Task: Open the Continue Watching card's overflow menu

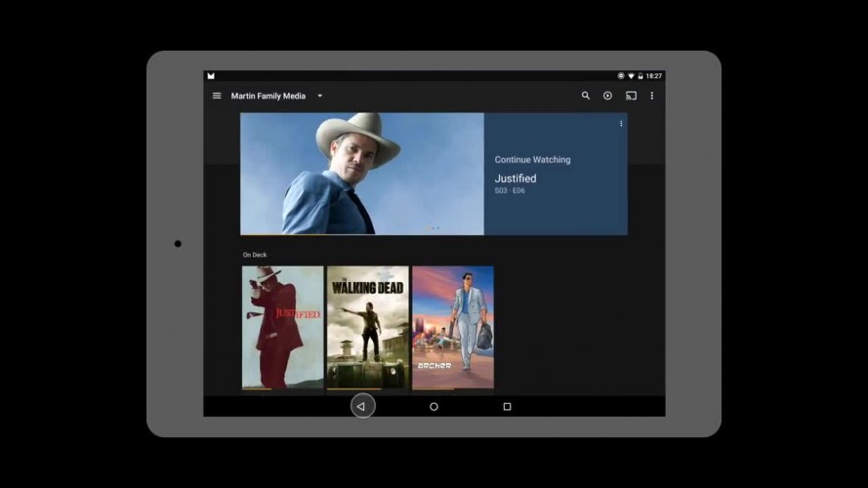Action: tap(621, 123)
